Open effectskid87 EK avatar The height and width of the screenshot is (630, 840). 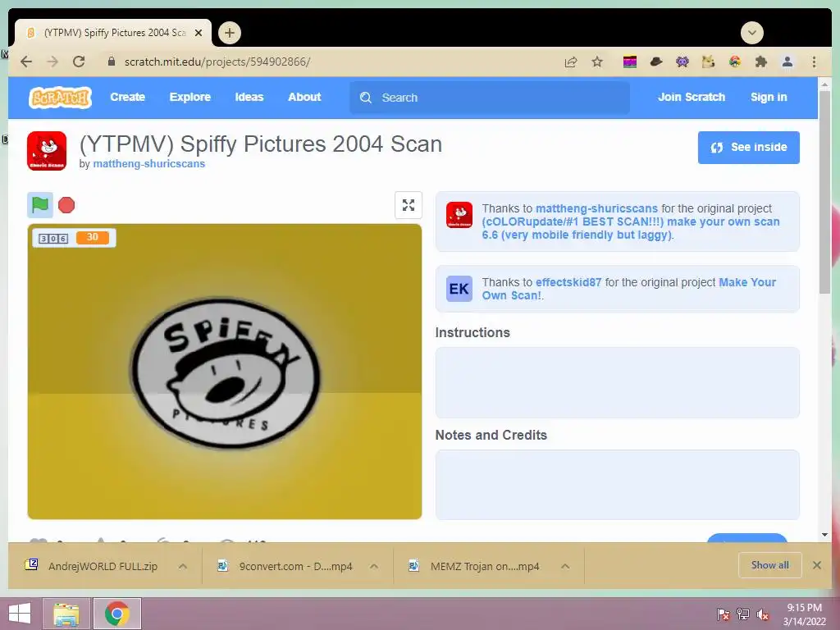[x=459, y=289]
